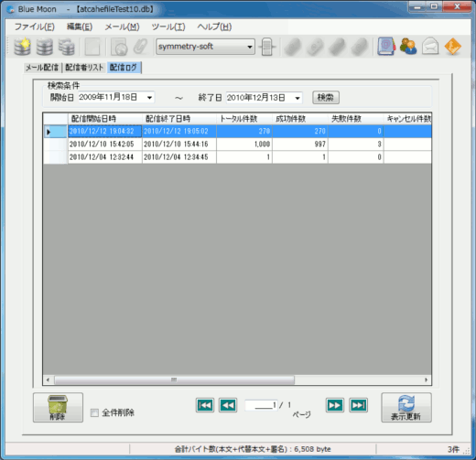
Task: Switch to the 配信者リスト tab
Action: coord(84,68)
